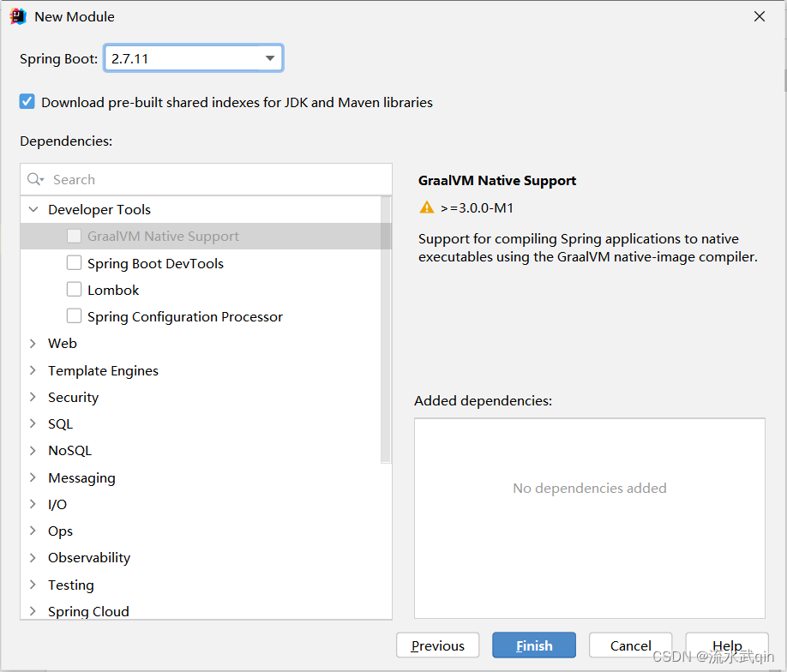Expand the Observability category

coord(33,558)
